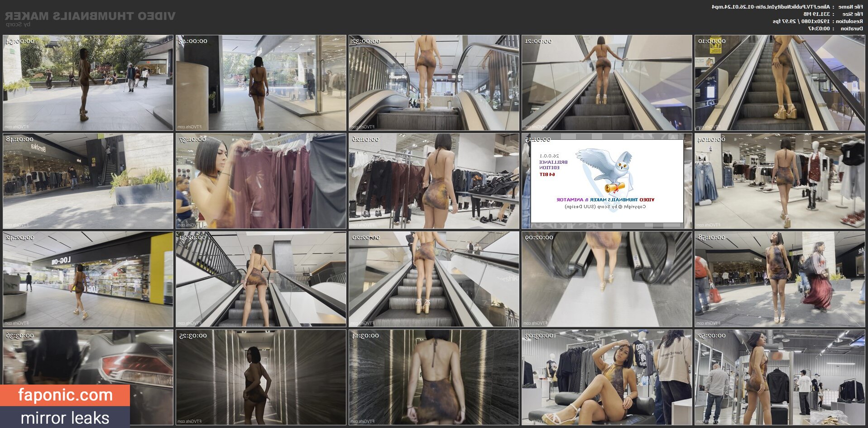Image resolution: width=868 pixels, height=428 pixels.
Task: Open the LOG-ON store thumbnail
Action: point(88,279)
